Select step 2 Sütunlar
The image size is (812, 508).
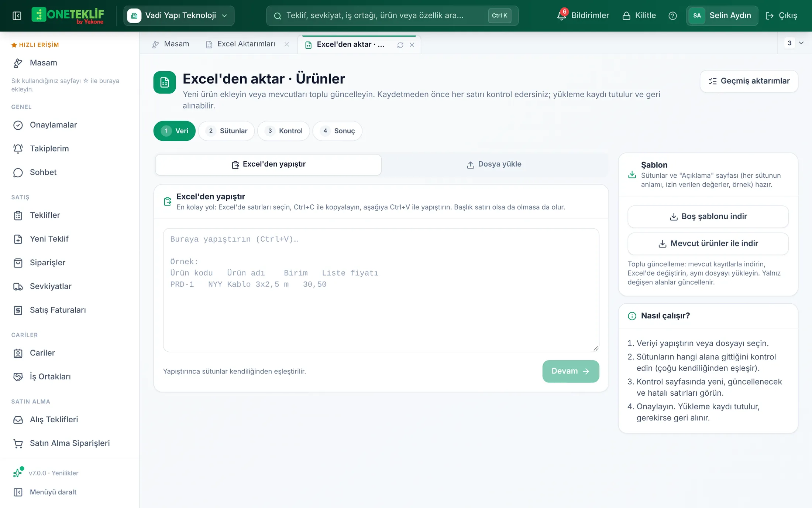point(227,131)
